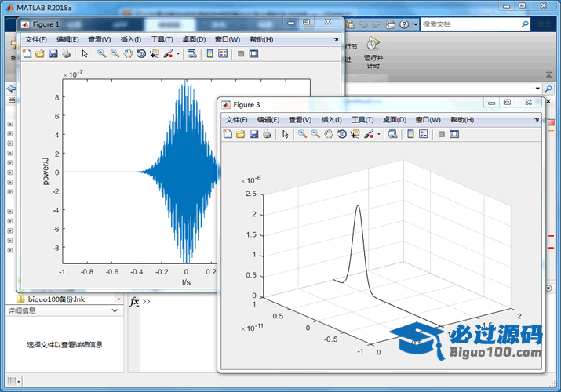Activate Zoom In tool in Figure 3
Image resolution: width=561 pixels, height=392 pixels.
tap(303, 134)
